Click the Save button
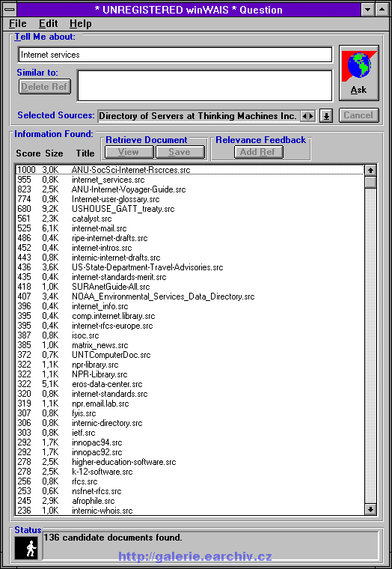This screenshot has height=569, width=392. 180,152
